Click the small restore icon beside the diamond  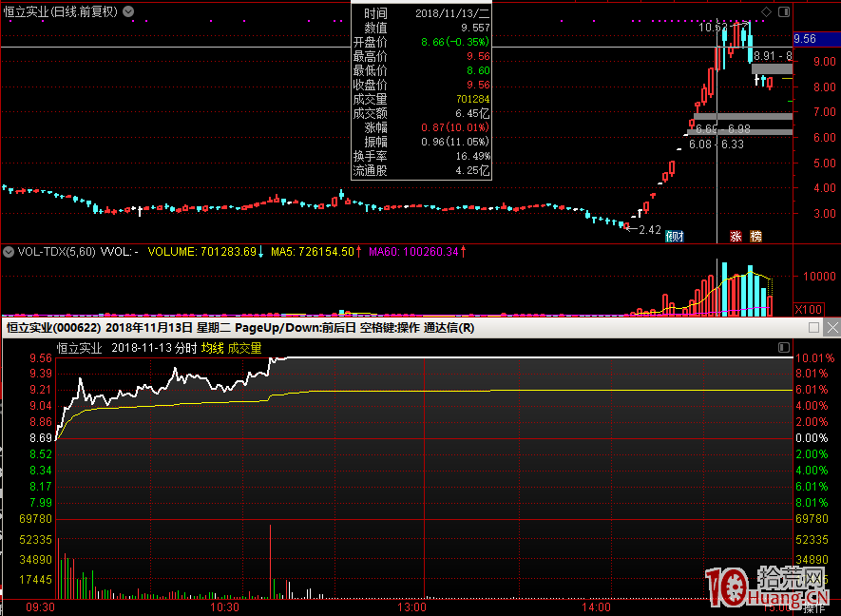[783, 11]
